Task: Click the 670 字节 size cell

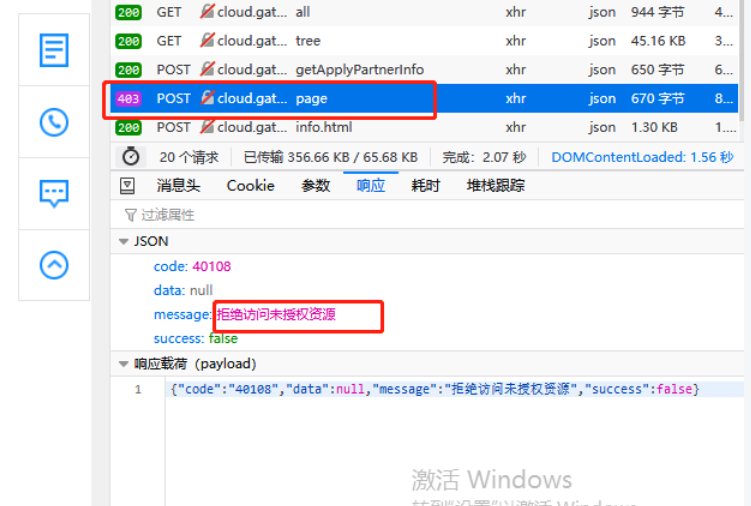Action: point(658,98)
